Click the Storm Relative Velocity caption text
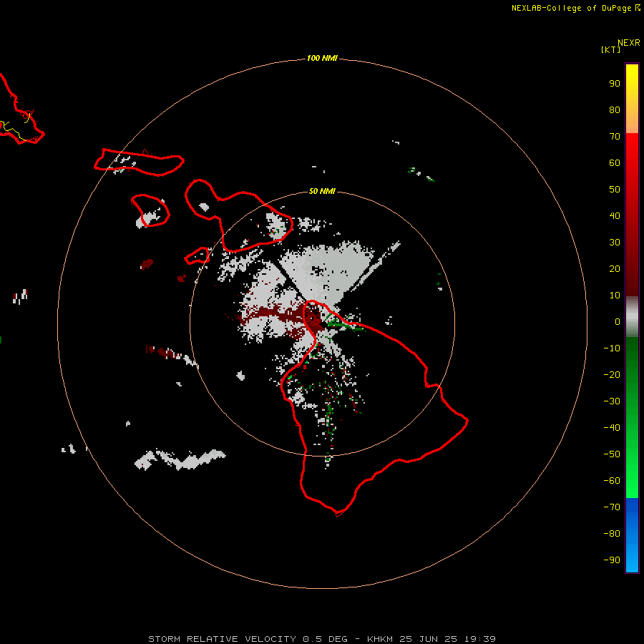 322,639
